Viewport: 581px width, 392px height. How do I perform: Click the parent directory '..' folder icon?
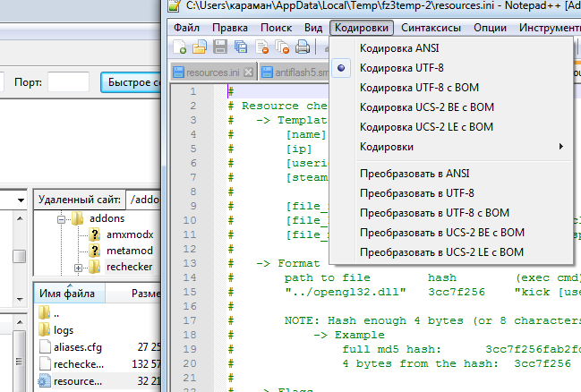pos(44,312)
